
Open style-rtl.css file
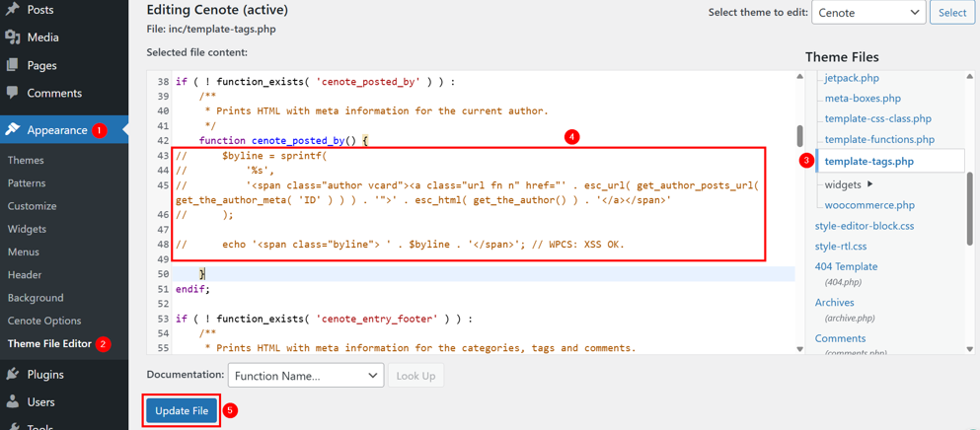(841, 247)
